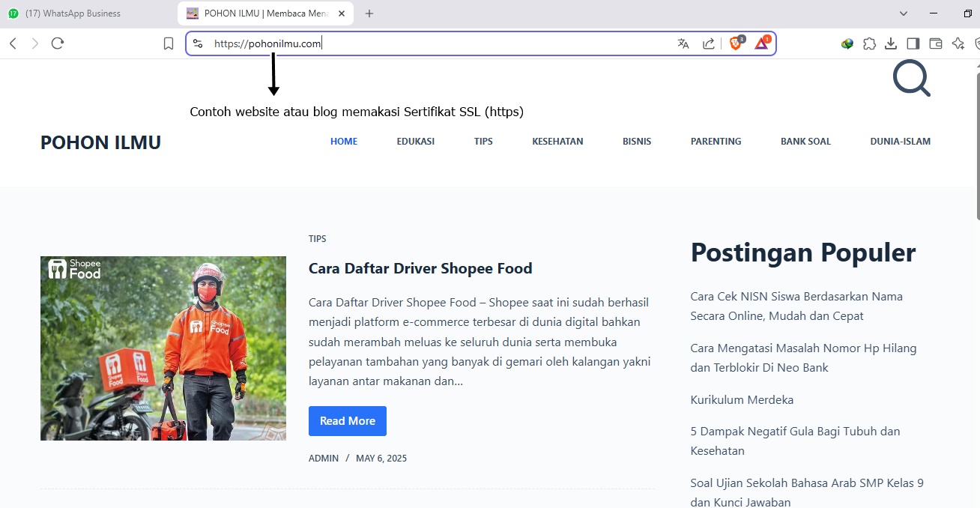Screen dimensions: 980x508
Task: Share this page via the share icon
Action: 709,43
